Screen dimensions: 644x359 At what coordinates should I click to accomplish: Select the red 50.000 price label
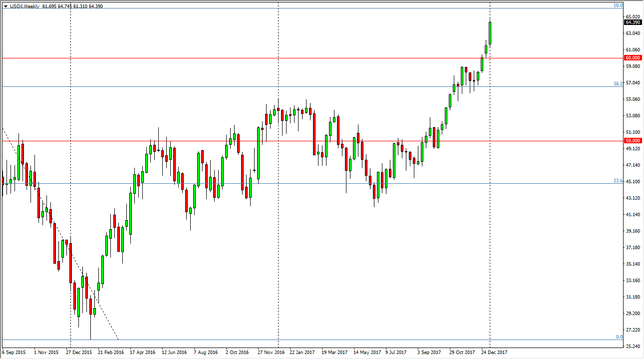point(632,141)
